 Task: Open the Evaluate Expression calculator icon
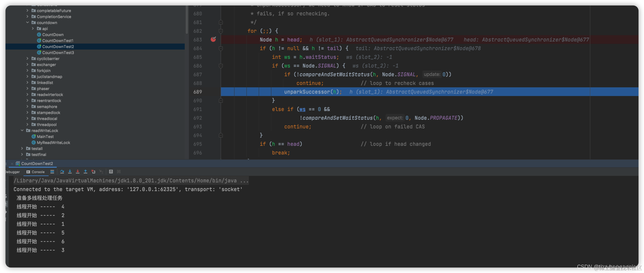(x=111, y=172)
